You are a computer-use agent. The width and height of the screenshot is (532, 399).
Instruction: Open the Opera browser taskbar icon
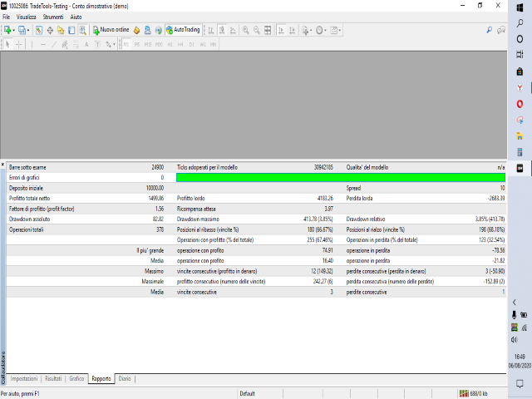[x=520, y=104]
